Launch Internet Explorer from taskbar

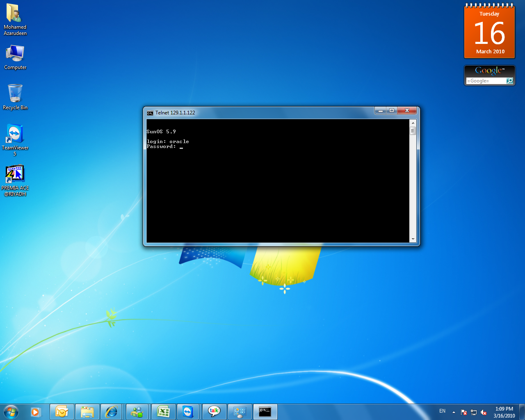[112, 412]
